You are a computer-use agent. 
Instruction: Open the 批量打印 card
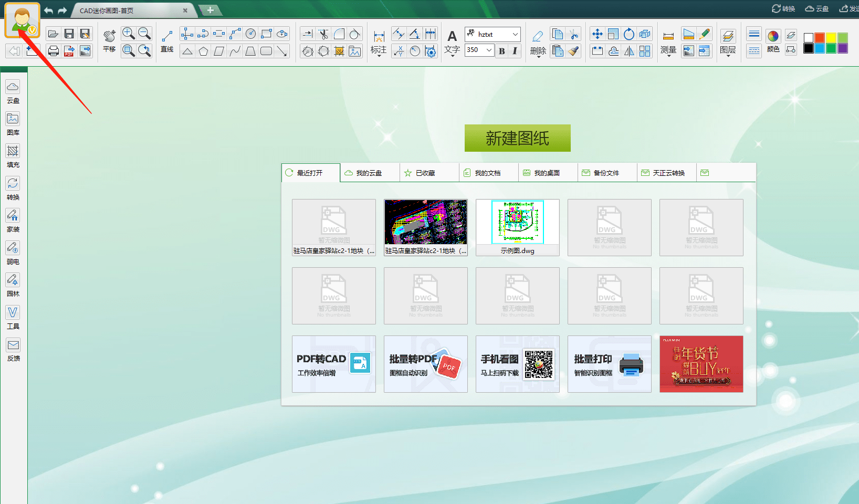tap(610, 364)
